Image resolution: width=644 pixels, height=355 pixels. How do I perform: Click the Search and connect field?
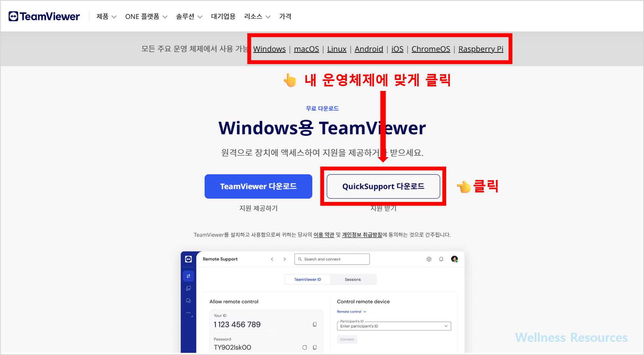coord(332,259)
